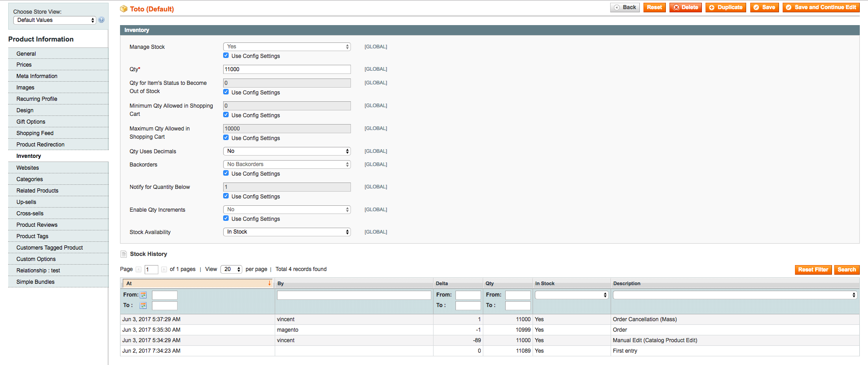868x365 pixels.
Task: Click the Delete product button
Action: 685,7
